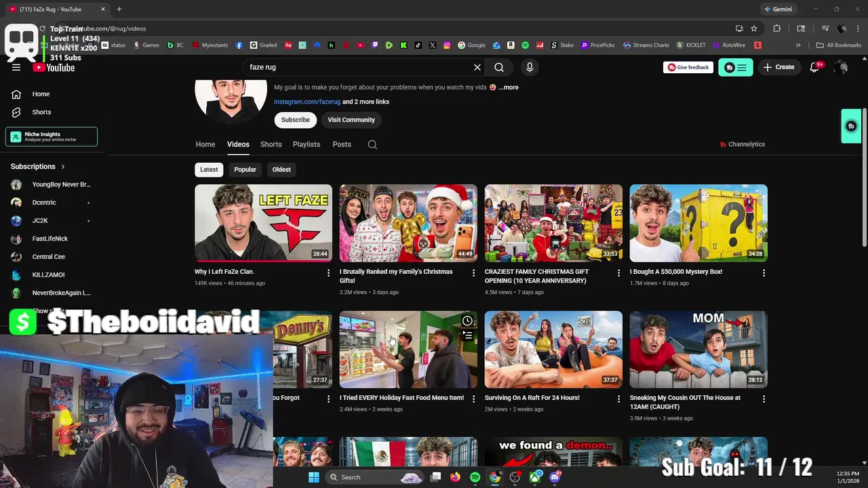This screenshot has width=868, height=488.
Task: Open Discord from the taskbar
Action: coord(555,477)
